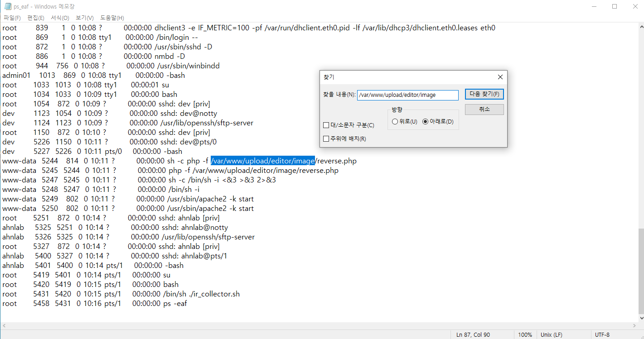Click '/bin/sh -i' process line

coord(183,189)
